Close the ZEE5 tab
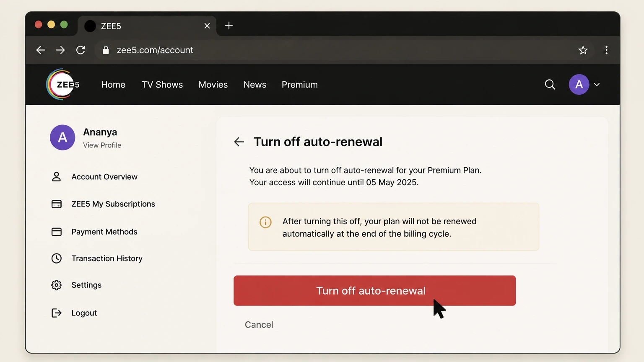 click(207, 26)
